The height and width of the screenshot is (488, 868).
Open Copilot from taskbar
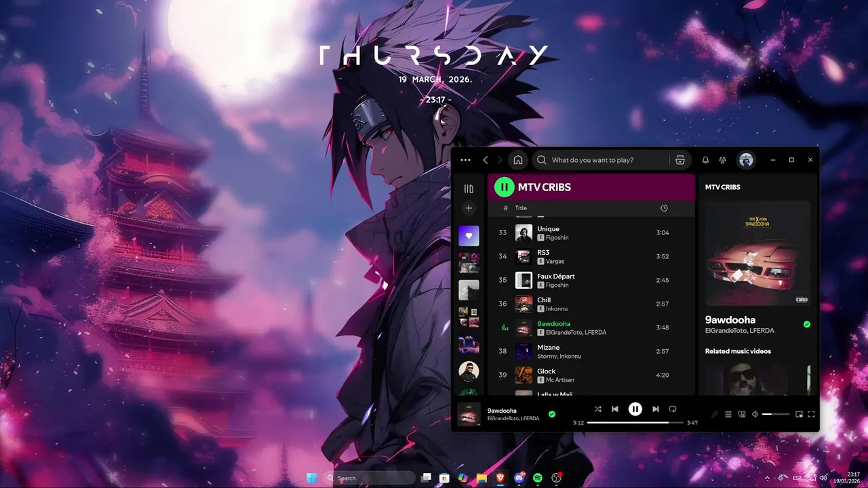click(463, 478)
